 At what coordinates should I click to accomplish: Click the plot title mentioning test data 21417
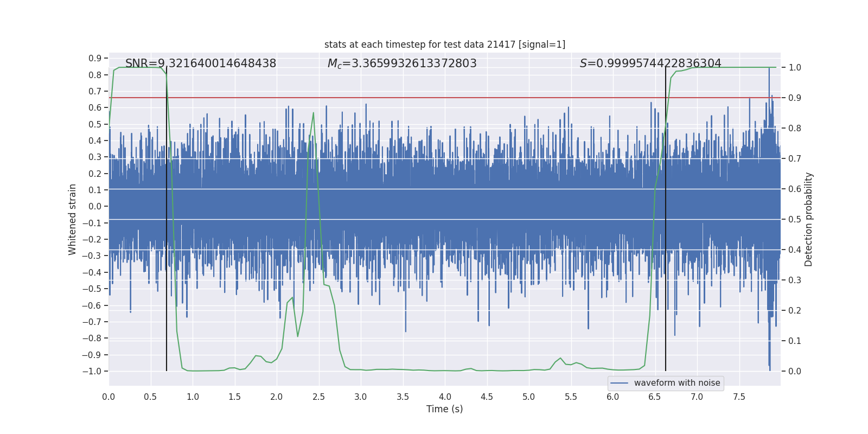(x=444, y=44)
